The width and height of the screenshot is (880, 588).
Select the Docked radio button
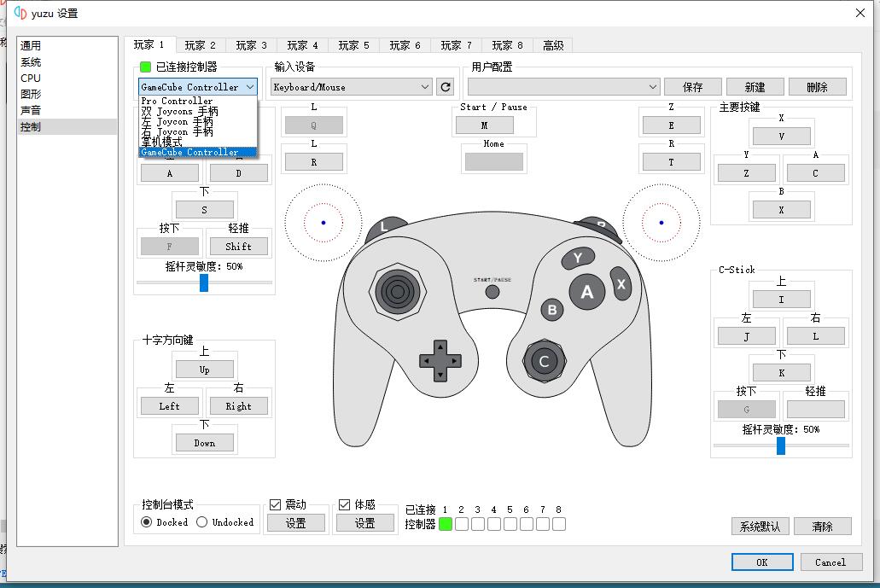(x=147, y=522)
